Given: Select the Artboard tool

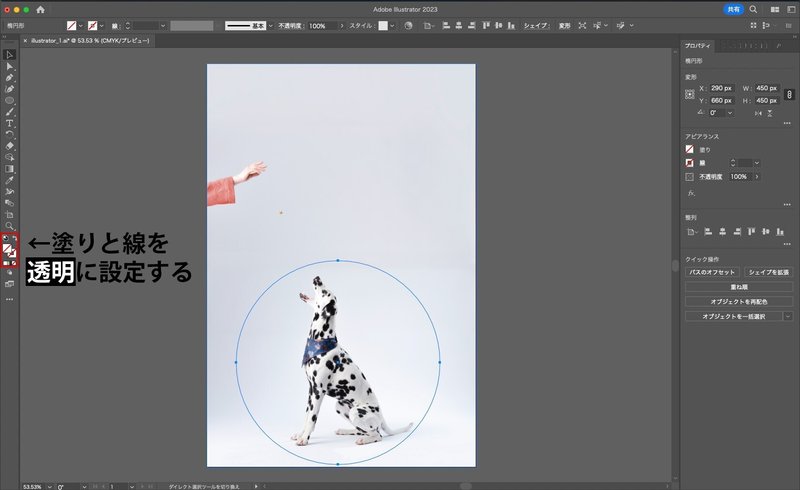Looking at the screenshot, I should tap(9, 214).
